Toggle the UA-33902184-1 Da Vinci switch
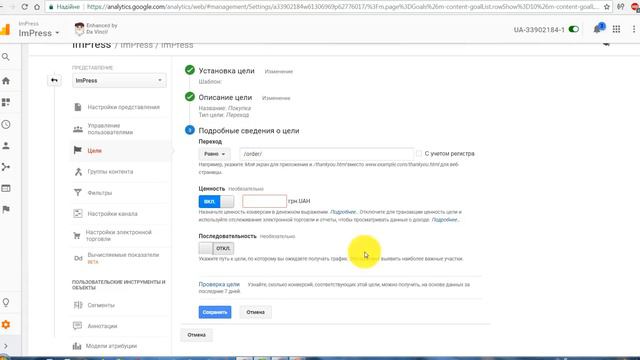Screen dimensions: 640x360 [573, 29]
